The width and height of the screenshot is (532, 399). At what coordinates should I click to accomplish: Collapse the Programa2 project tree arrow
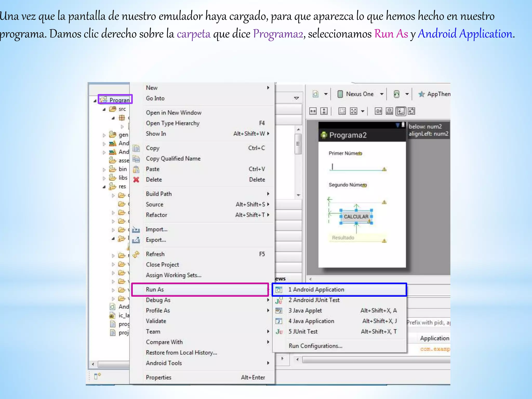tap(95, 101)
